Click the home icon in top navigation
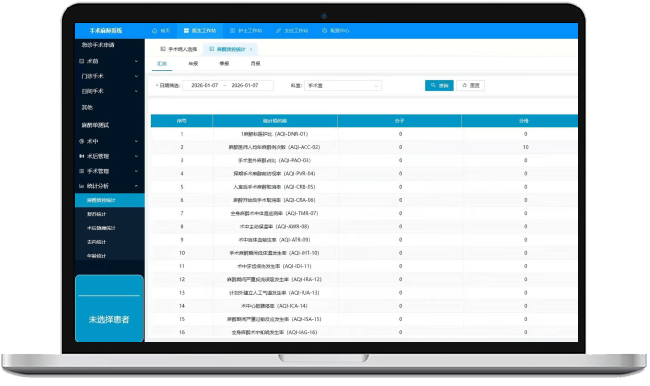This screenshot has height=386, width=650. pos(155,31)
